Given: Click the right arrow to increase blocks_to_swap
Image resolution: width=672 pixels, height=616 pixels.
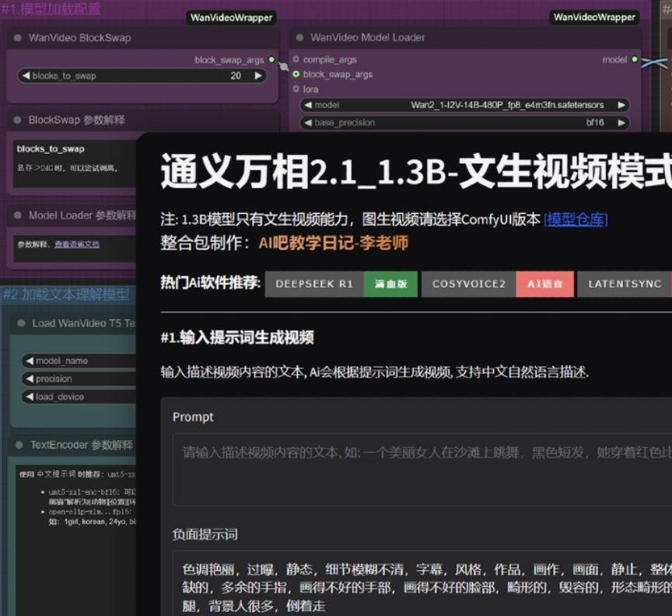Looking at the screenshot, I should (259, 75).
